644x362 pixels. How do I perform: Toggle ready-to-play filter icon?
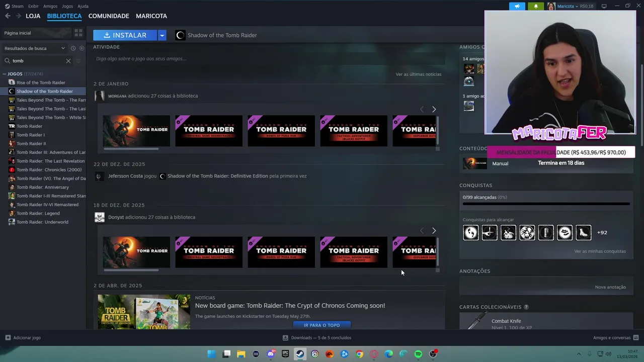pos(82,48)
